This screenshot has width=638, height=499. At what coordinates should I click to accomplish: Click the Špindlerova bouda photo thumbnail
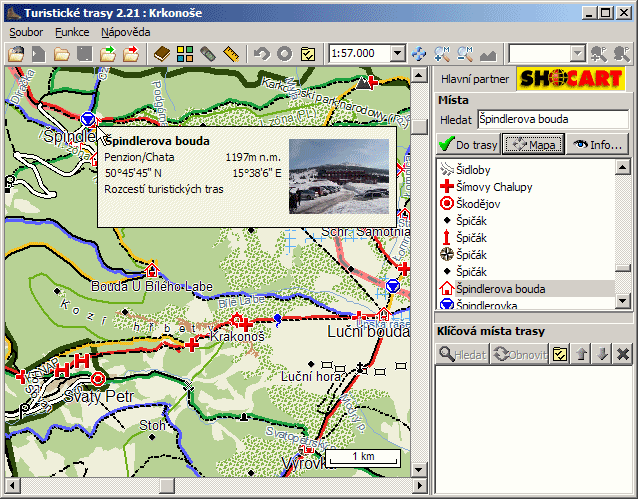[x=339, y=176]
